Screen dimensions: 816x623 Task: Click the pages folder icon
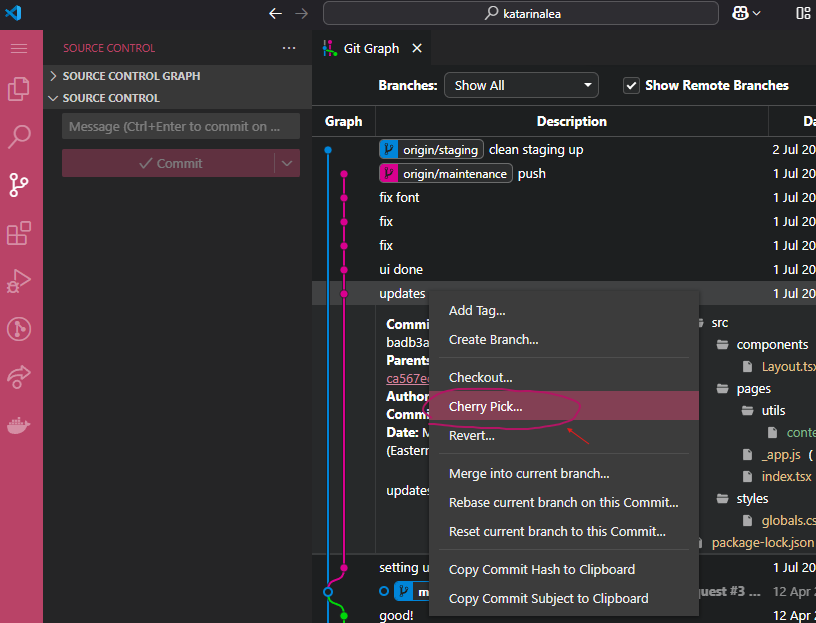coord(722,389)
